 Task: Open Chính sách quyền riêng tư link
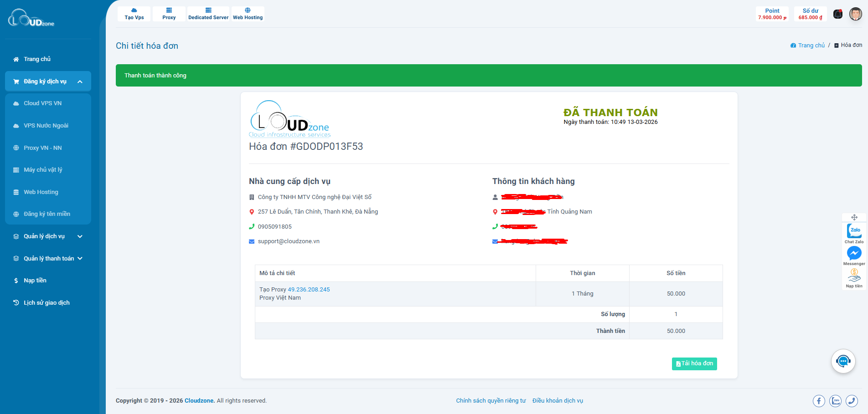coord(491,401)
